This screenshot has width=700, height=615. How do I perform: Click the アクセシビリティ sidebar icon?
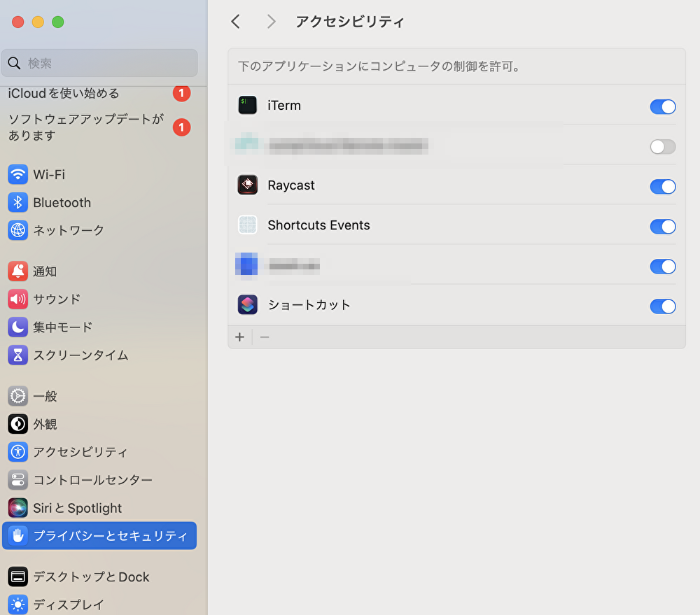coord(18,452)
